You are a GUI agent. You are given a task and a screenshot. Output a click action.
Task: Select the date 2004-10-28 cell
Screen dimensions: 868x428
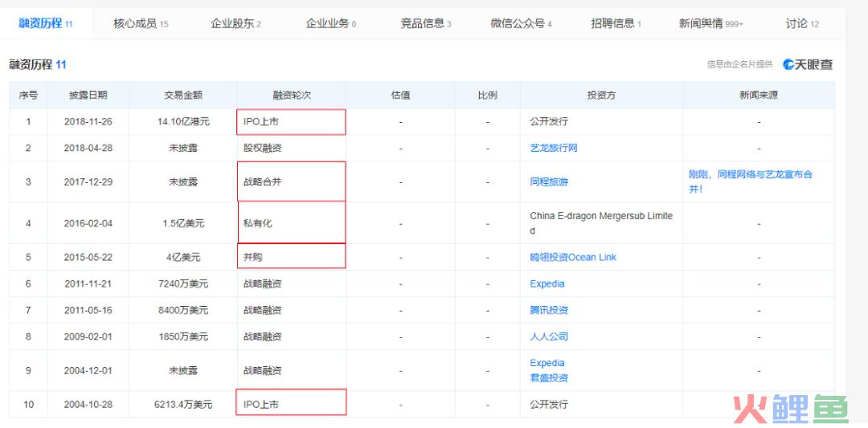pyautogui.click(x=88, y=404)
